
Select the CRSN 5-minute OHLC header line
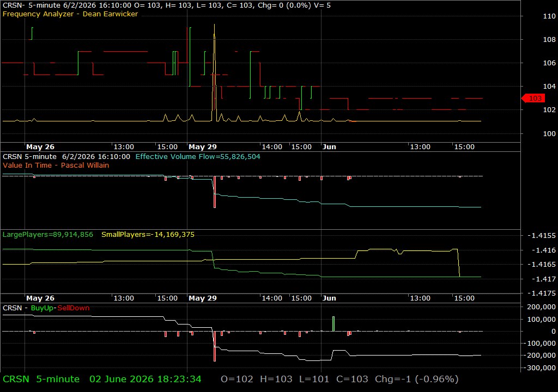tap(167, 5)
